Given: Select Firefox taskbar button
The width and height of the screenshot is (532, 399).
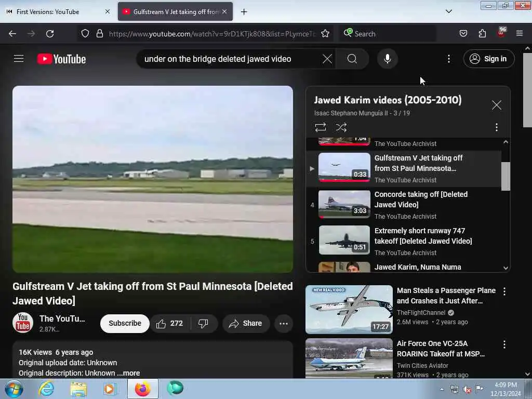Looking at the screenshot, I should point(143,389).
